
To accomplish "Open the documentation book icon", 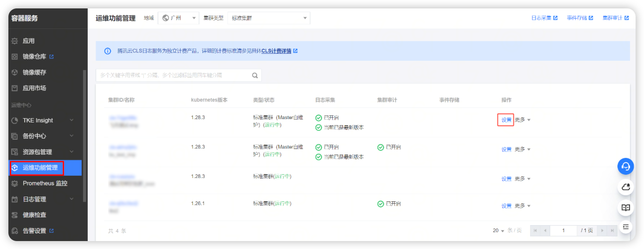I will pyautogui.click(x=626, y=207).
